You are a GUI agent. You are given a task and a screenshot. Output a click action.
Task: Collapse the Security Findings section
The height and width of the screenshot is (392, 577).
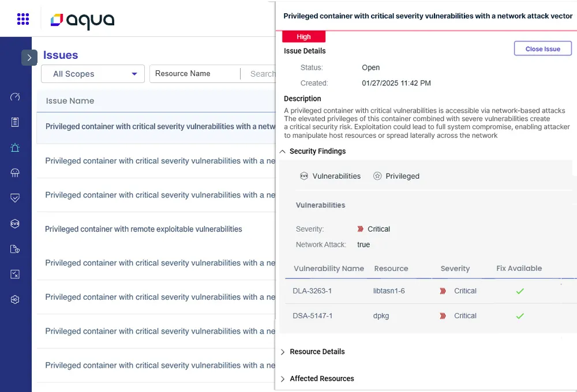click(x=282, y=152)
